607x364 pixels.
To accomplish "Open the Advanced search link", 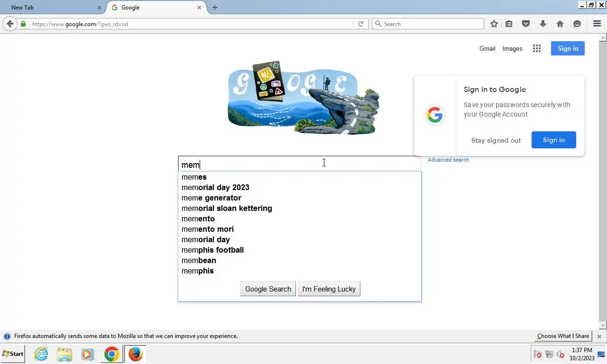I will [x=448, y=160].
